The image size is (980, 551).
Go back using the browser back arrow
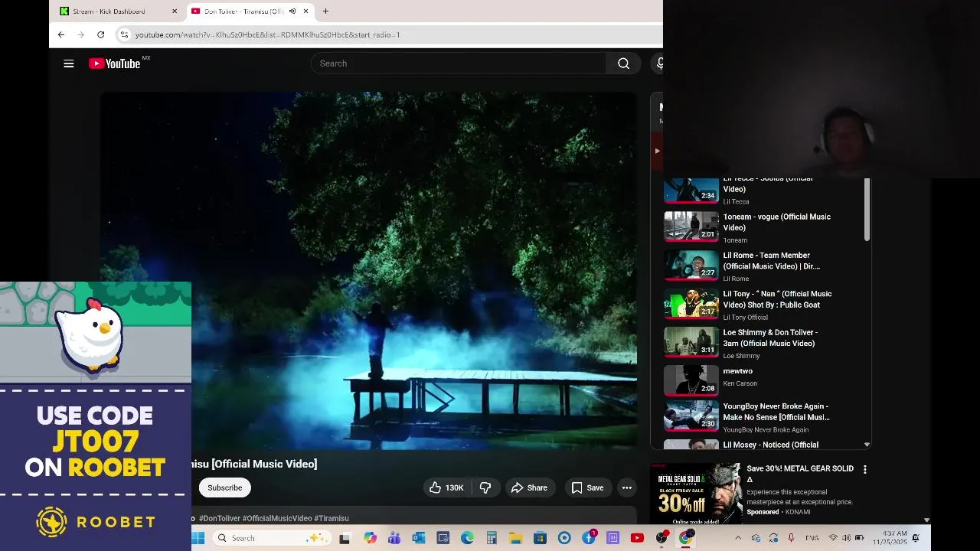point(61,34)
